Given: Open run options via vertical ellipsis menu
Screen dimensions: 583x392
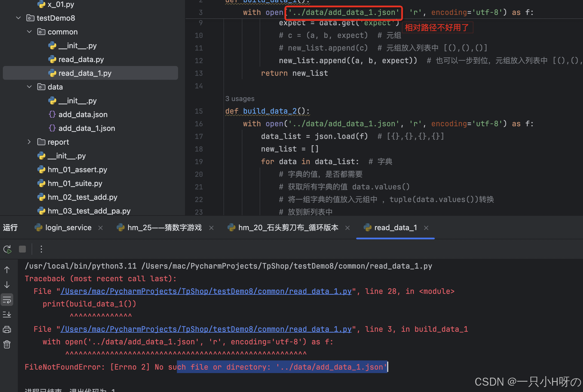Looking at the screenshot, I should tap(41, 249).
